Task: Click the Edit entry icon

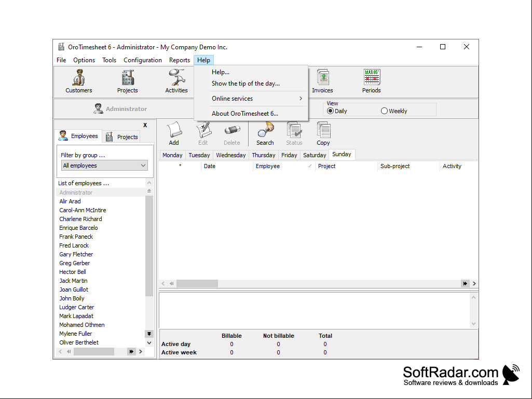Action: point(203,134)
